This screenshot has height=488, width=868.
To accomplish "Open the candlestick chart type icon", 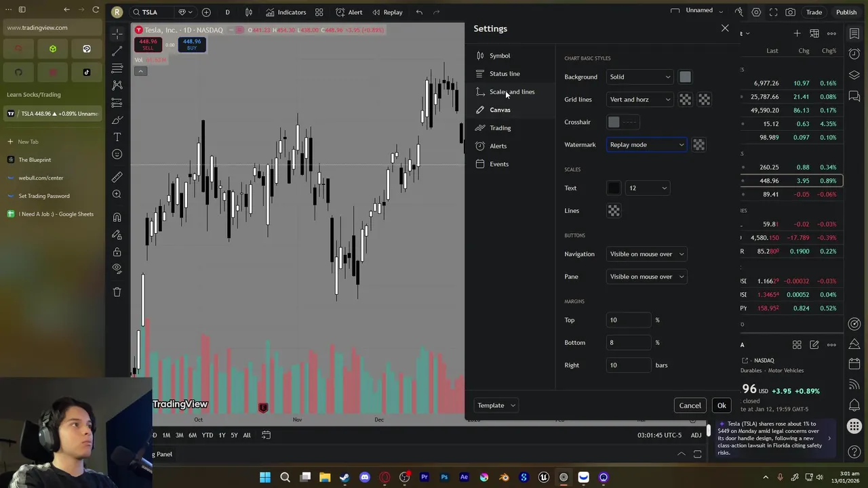I will (249, 12).
